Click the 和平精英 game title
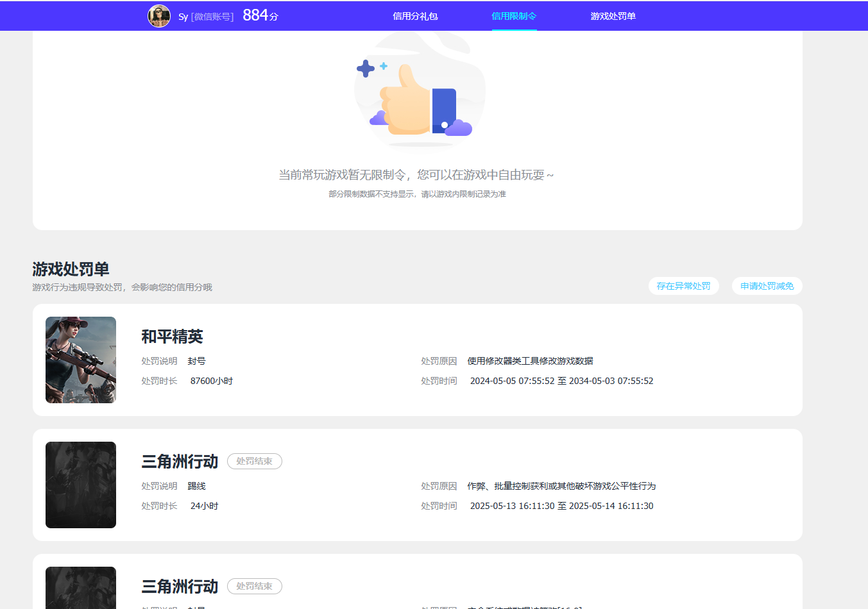Viewport: 868px width, 609px height. [x=172, y=337]
